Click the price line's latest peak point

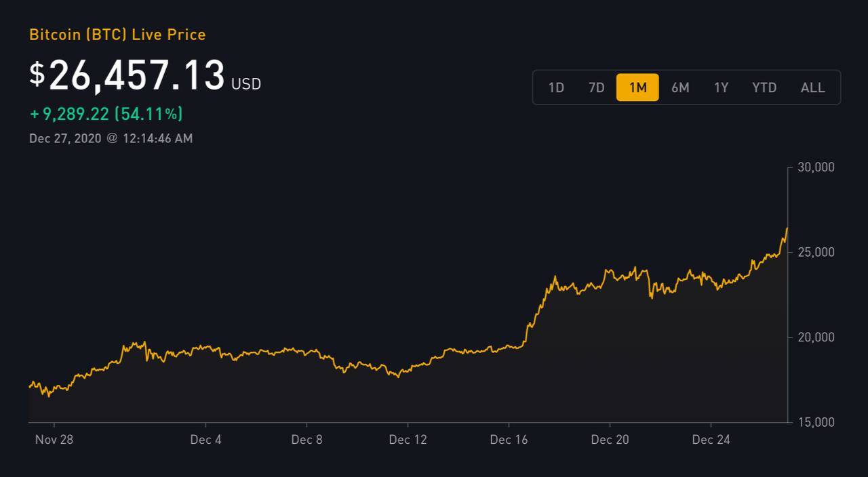click(787, 228)
